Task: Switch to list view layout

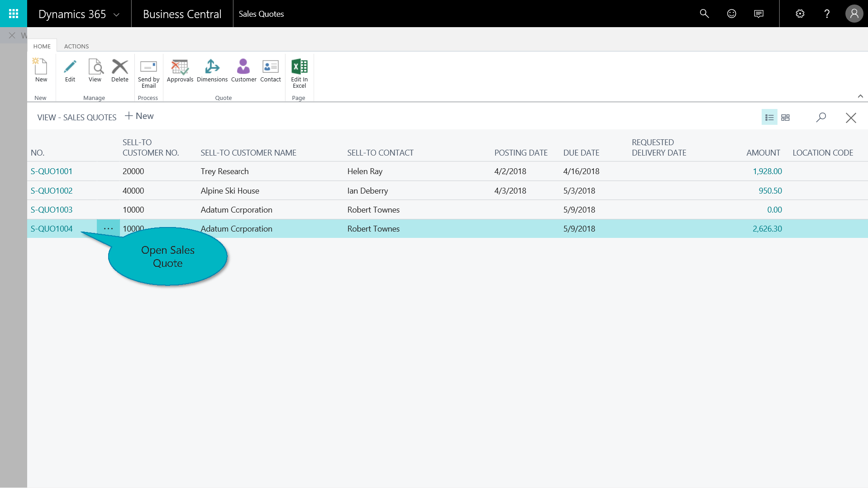Action: tap(769, 118)
